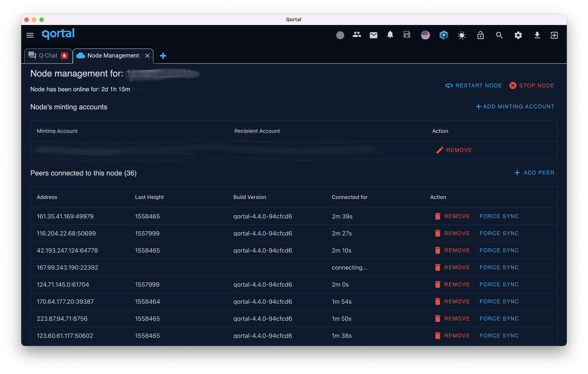Close the Node Management tab
The width and height of the screenshot is (588, 374).
click(147, 56)
